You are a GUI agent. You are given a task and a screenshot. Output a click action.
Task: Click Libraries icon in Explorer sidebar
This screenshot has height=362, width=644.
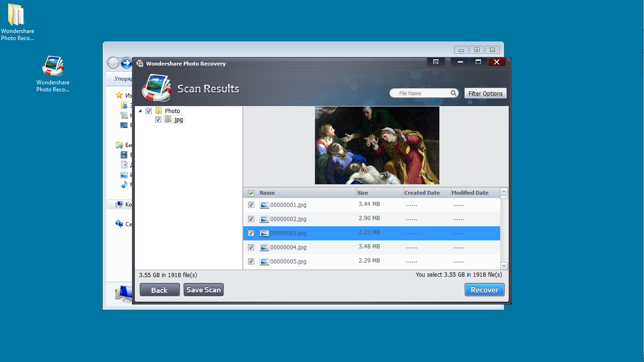click(120, 145)
